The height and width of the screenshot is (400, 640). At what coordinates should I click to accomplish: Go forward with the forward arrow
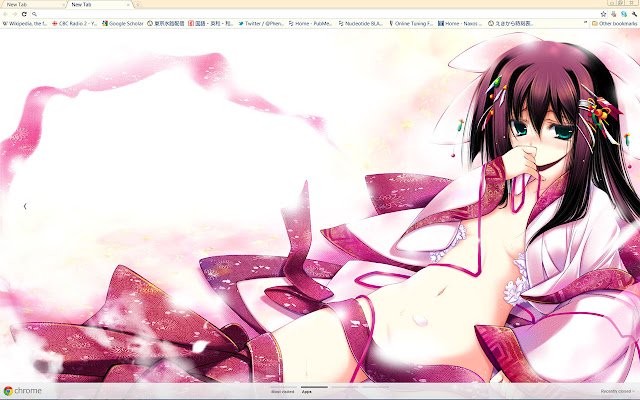pos(15,14)
